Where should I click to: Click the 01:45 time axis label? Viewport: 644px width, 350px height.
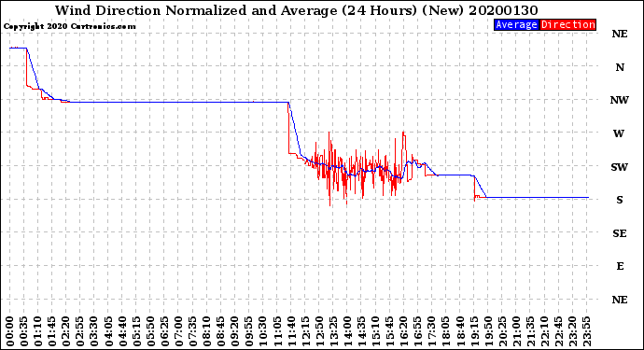(52, 331)
